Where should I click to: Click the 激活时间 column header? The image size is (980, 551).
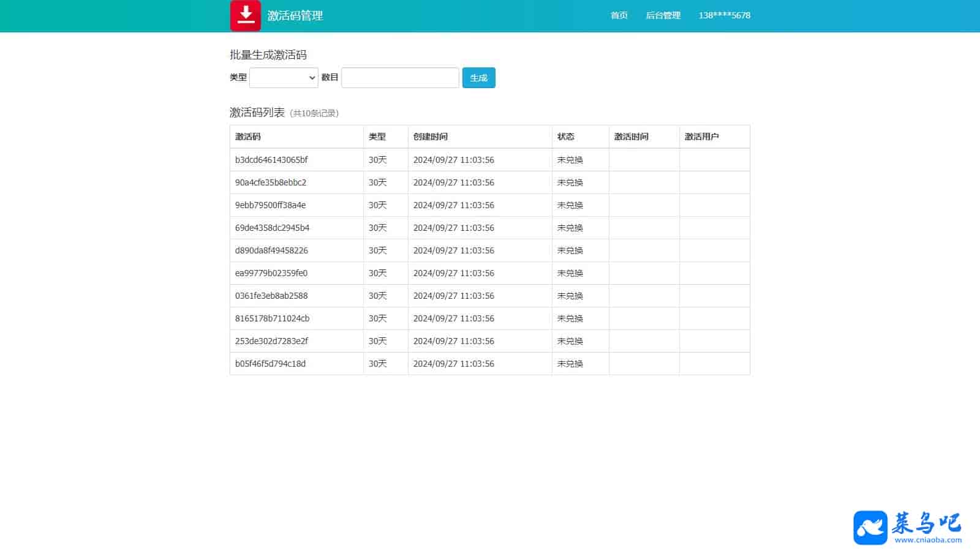pyautogui.click(x=631, y=137)
